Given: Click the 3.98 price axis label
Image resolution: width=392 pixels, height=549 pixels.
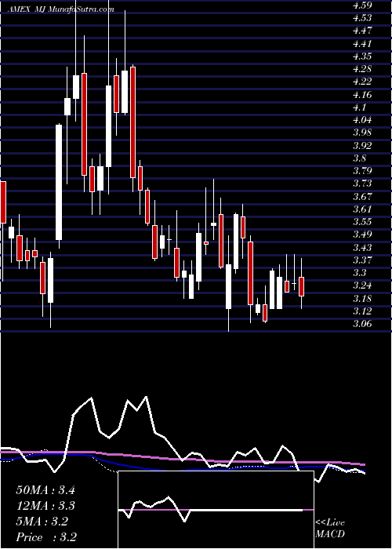Looking at the screenshot, I should click(362, 133).
